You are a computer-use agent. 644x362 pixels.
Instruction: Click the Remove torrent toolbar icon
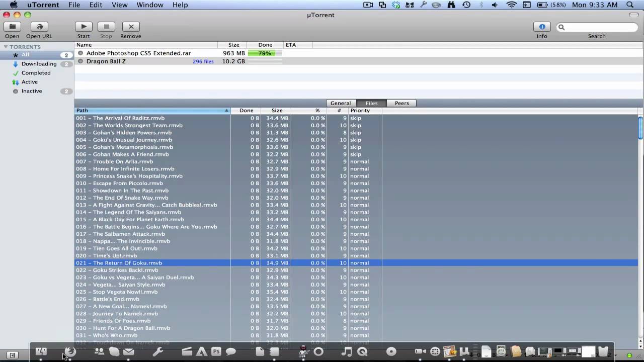(131, 27)
